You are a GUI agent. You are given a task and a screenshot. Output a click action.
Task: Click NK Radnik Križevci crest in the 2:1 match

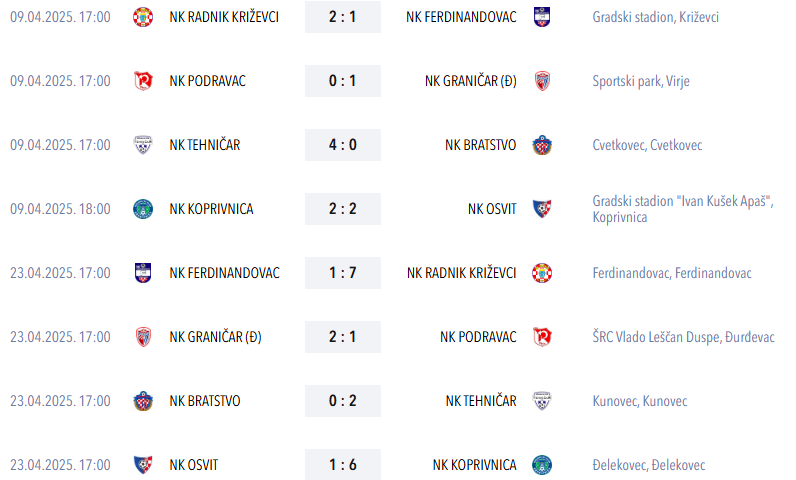tap(143, 17)
